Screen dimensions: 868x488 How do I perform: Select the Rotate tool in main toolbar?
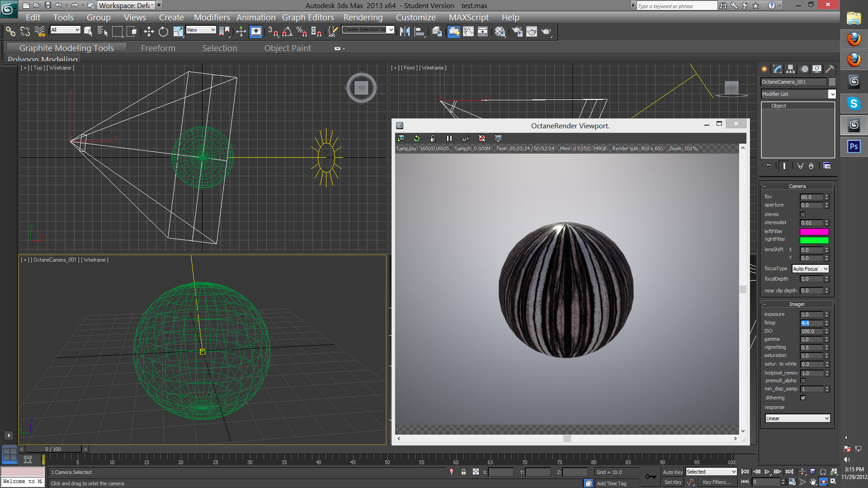[163, 32]
